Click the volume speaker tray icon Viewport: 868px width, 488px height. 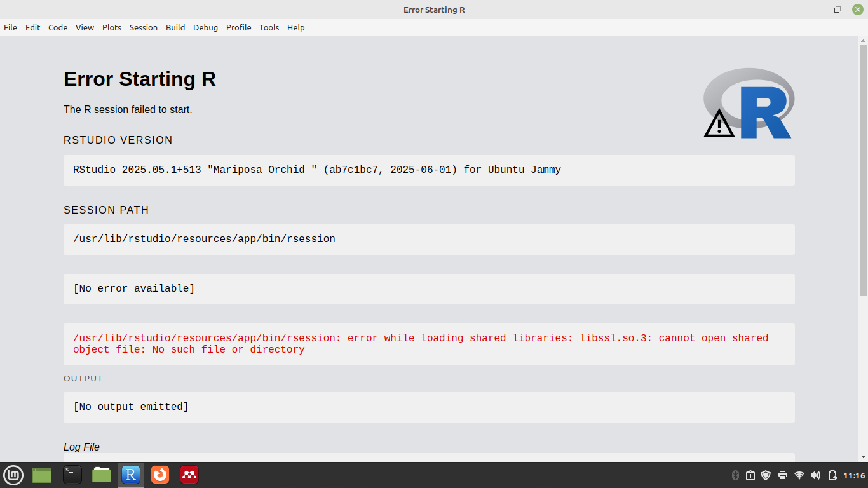tap(816, 475)
